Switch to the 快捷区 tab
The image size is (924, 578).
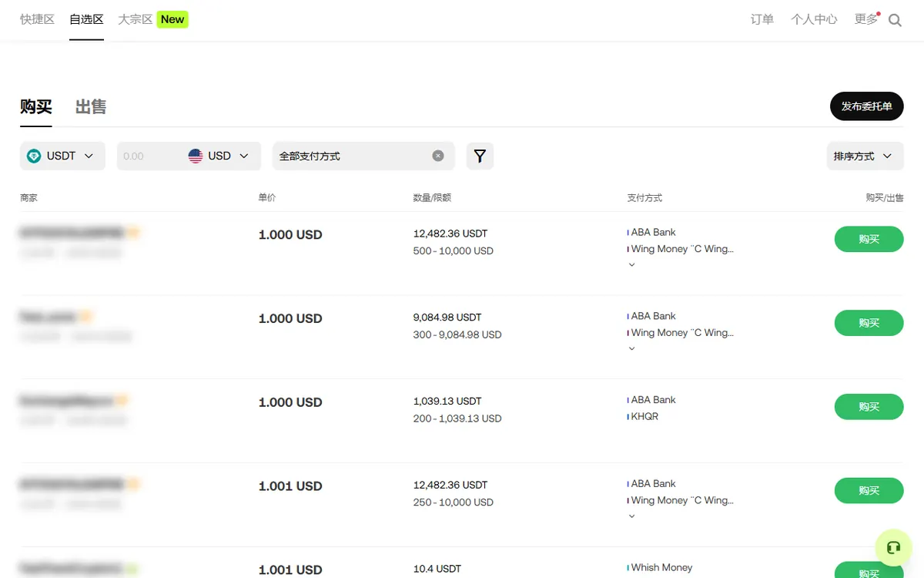pos(37,19)
